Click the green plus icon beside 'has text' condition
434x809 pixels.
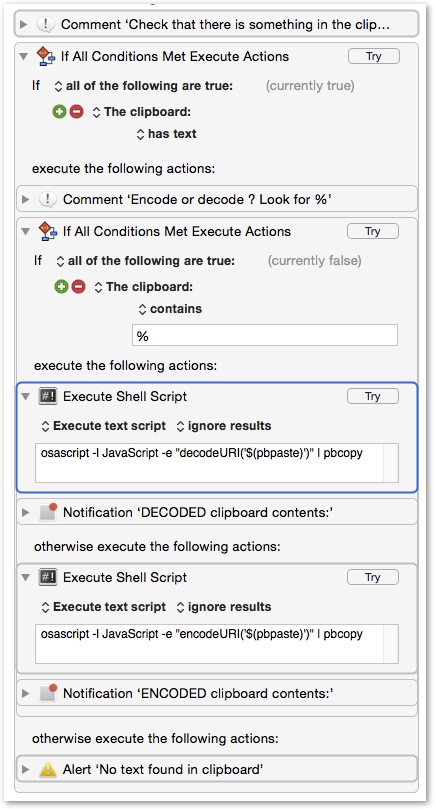[59, 111]
